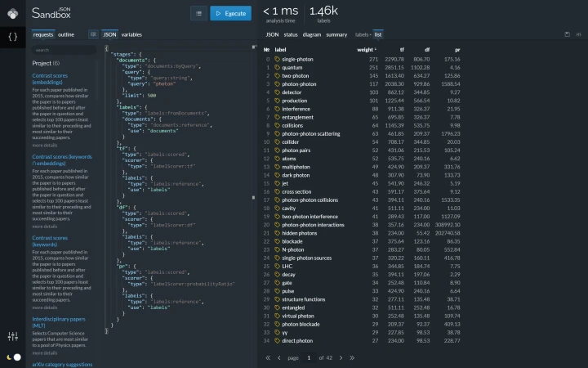Sort the table by tf column
Viewport: 588px width, 368px height.
402,50
